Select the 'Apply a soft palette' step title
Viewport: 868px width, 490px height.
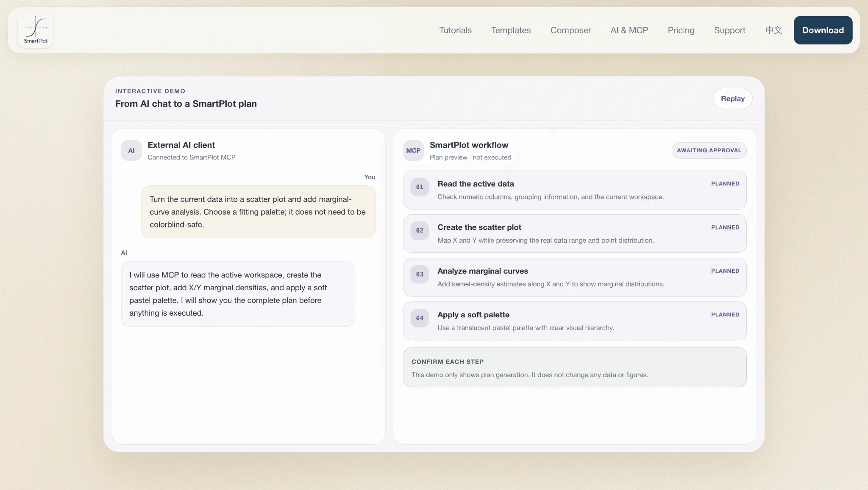[x=473, y=315]
